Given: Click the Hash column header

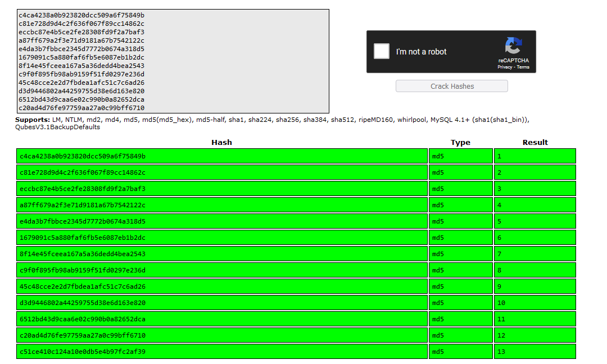Looking at the screenshot, I should (221, 142).
